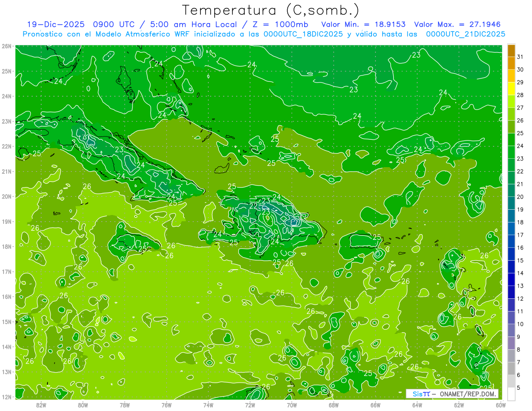Click the "15" label on the color scale
The width and height of the screenshot is (532, 411).
[x=520, y=260]
